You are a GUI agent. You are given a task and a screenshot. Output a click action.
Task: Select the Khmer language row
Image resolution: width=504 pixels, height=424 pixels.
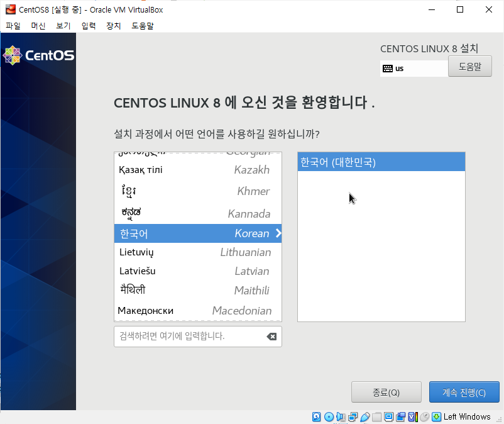[198, 191]
